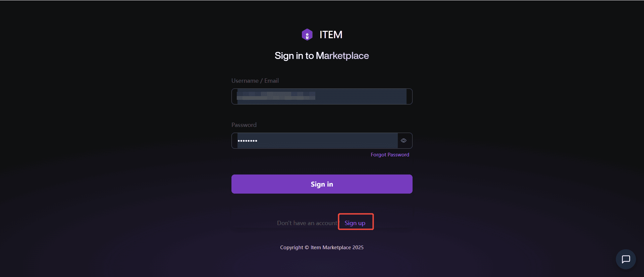Click the blurred username entry text
This screenshot has width=644, height=277.
[276, 96]
